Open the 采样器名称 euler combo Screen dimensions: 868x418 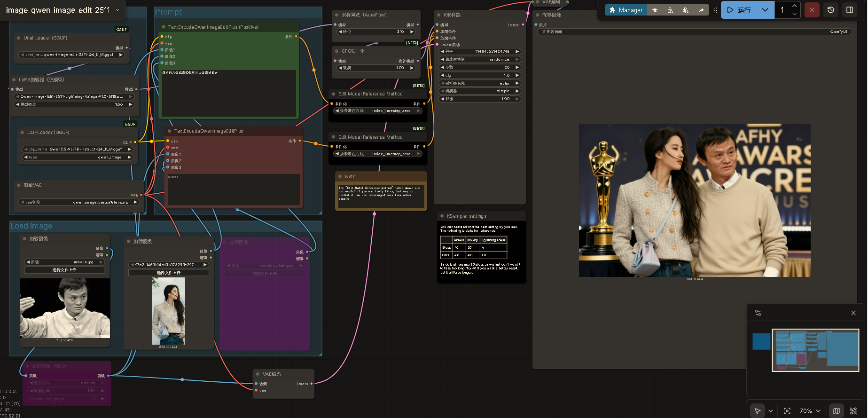coord(480,83)
